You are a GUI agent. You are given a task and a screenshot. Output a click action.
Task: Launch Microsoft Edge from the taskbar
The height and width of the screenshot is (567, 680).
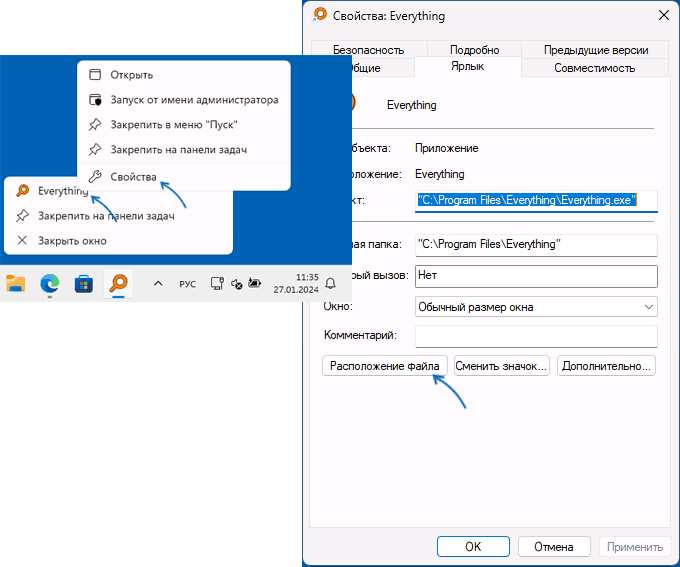pos(49,284)
